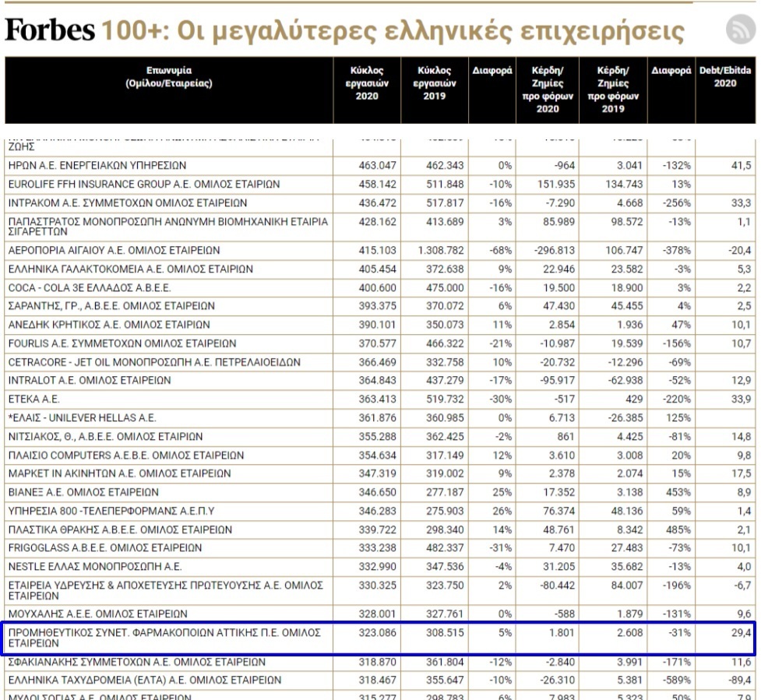Select row 'ΗΡΩΝ Α.Ε. ΕΝΕΡΓΕΙΑΚΩΝ ΥΠΗΡΕΣΙΩΝ'
This screenshot has width=761, height=700.
[x=380, y=165]
